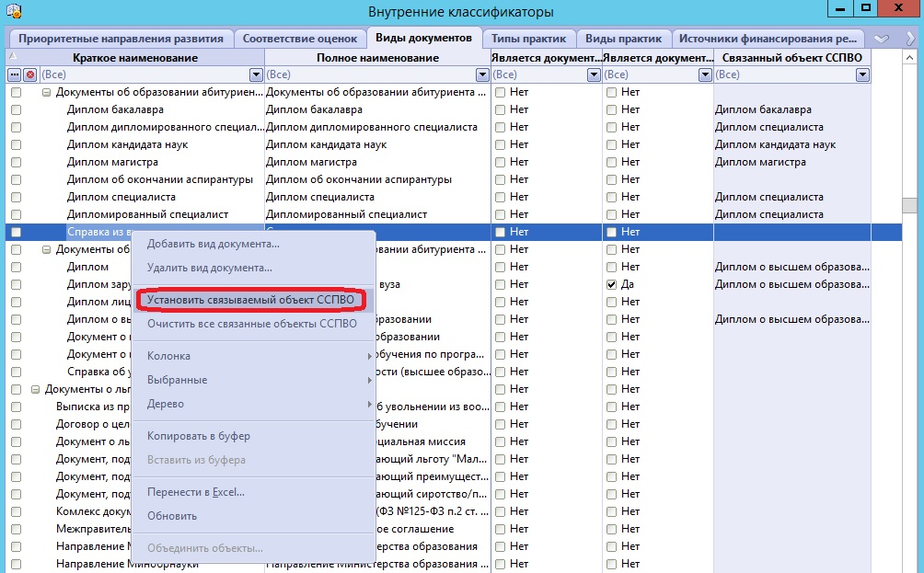
Task: Tick the row checkbox for Диплом кандидата наук
Action: click(x=16, y=145)
